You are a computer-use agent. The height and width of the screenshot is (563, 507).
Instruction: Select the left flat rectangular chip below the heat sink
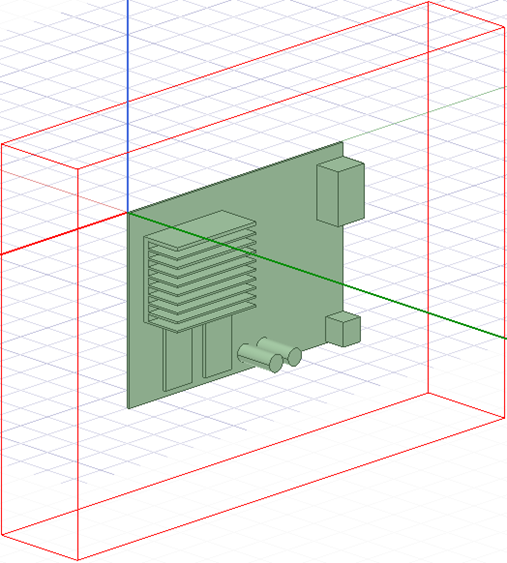click(178, 359)
